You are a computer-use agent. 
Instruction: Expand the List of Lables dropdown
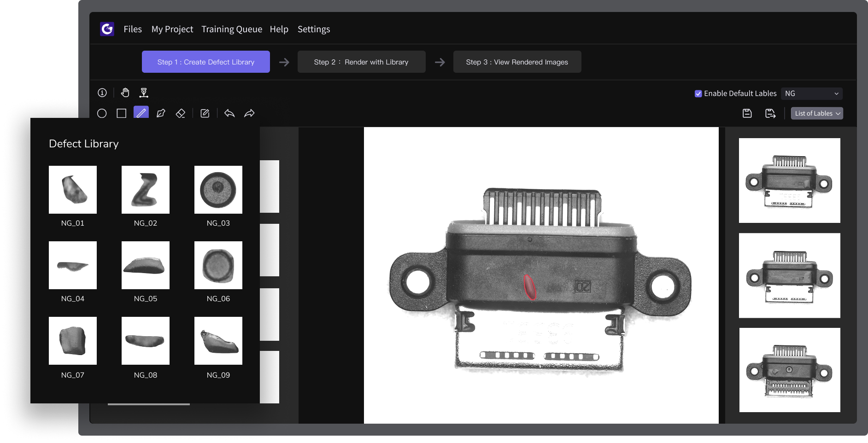817,113
